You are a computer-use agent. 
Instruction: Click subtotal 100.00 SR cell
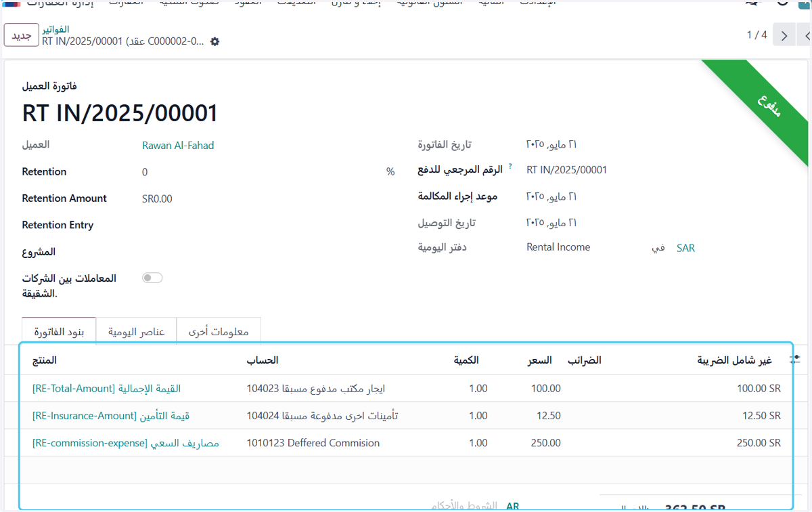tap(759, 389)
